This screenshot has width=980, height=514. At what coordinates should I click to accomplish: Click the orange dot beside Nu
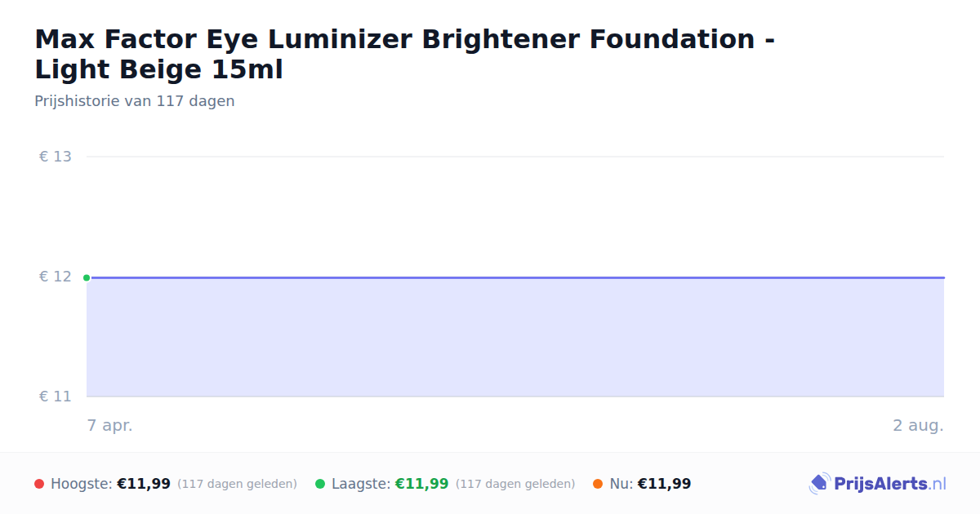click(598, 484)
